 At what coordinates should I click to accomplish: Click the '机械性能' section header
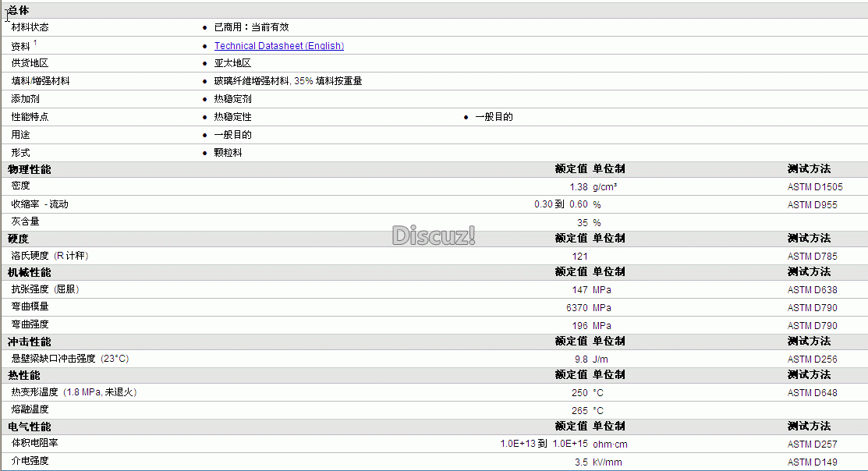pos(30,272)
